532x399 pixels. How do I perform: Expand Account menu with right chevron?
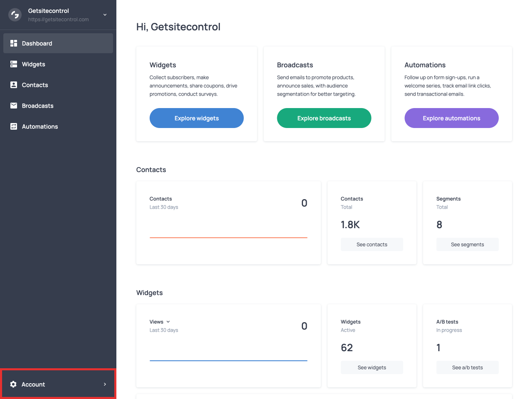pos(105,384)
